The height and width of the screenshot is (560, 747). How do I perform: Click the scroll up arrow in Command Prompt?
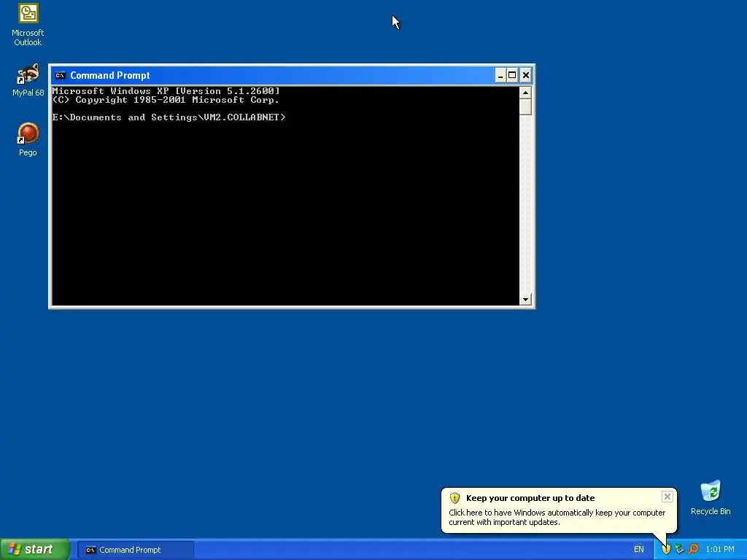click(x=525, y=93)
